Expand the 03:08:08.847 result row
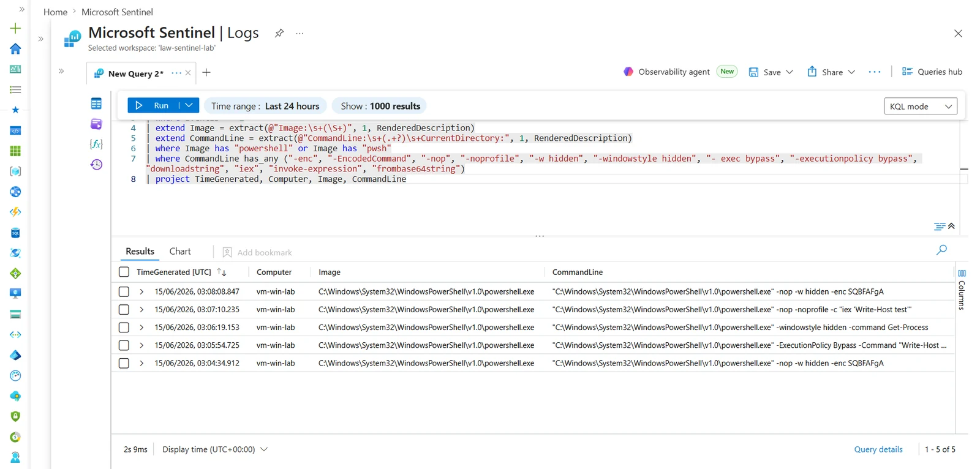The width and height of the screenshot is (980, 469). pyautogui.click(x=141, y=291)
